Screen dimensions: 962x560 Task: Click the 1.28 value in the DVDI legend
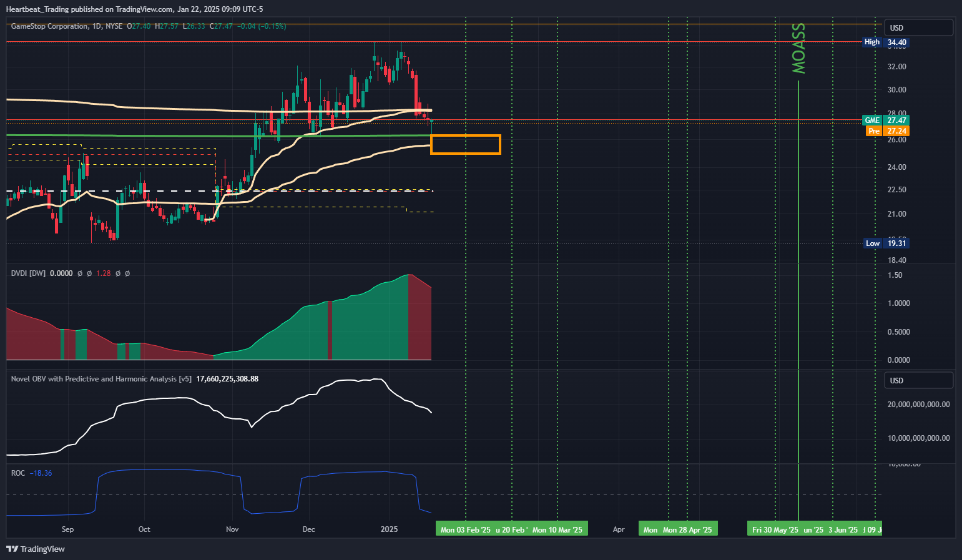[104, 273]
